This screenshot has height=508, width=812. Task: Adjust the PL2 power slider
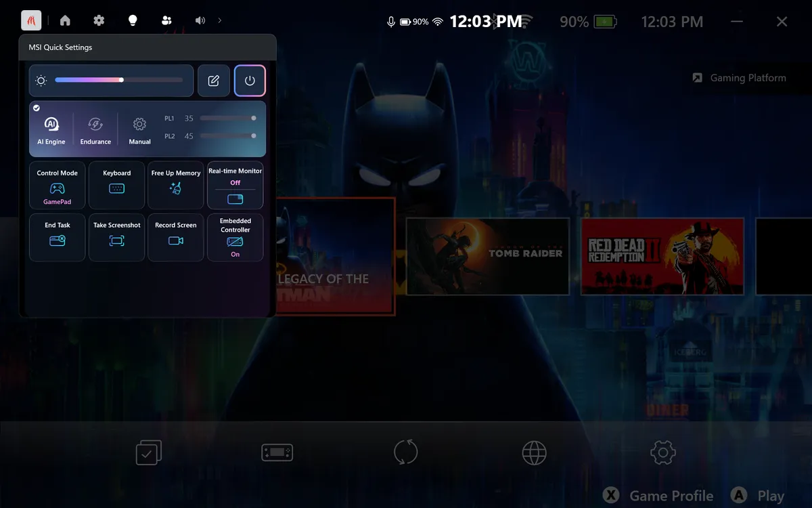(227, 135)
